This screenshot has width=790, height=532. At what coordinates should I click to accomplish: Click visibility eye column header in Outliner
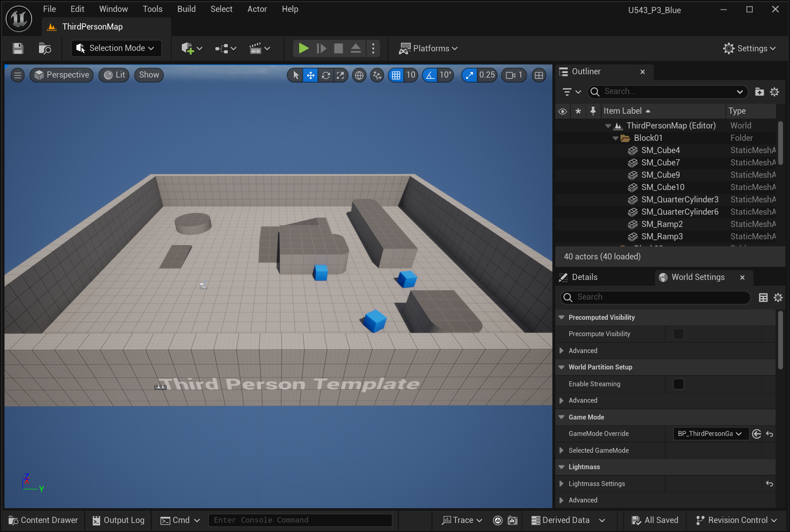(563, 111)
